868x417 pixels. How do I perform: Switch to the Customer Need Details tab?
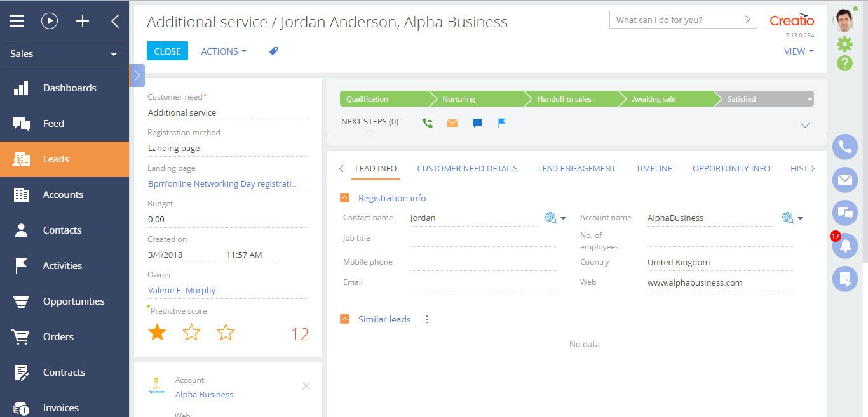click(x=467, y=169)
